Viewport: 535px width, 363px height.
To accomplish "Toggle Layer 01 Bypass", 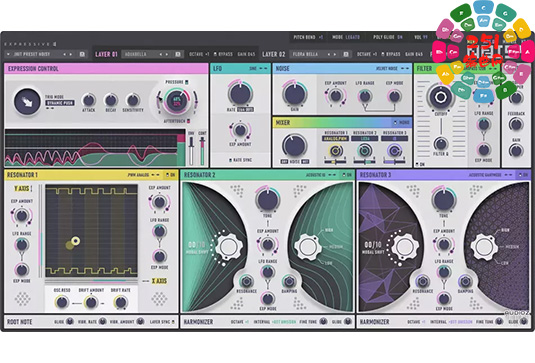I will click(223, 54).
